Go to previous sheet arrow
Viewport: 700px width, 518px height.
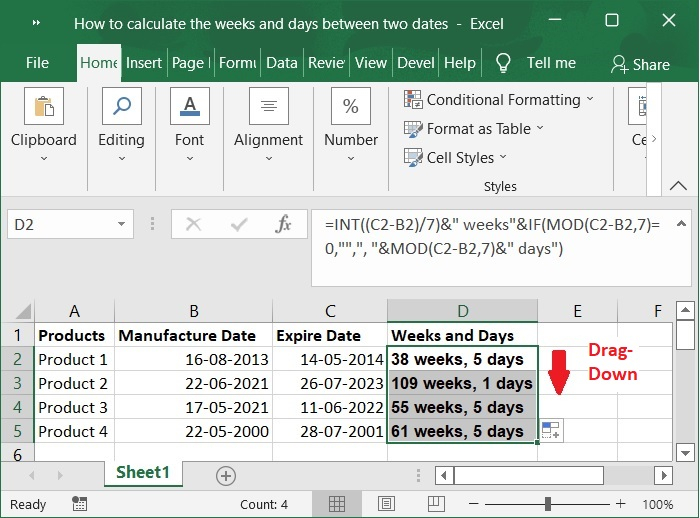point(32,476)
